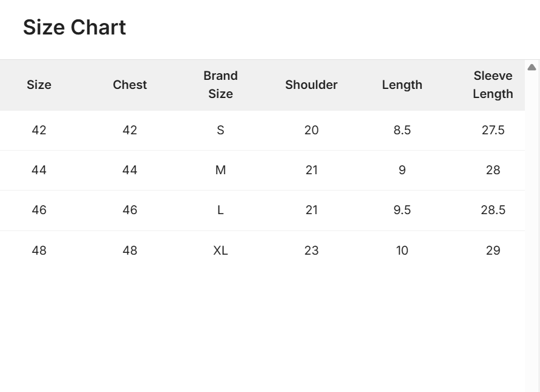The height and width of the screenshot is (392, 540).
Task: Click size 48 in the first column
Action: coord(39,250)
